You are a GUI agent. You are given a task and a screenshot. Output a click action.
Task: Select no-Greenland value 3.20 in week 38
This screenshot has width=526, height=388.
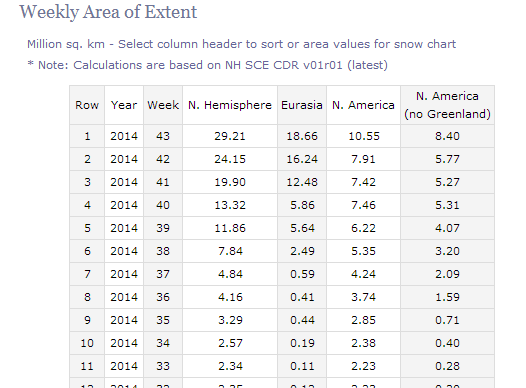click(x=447, y=251)
